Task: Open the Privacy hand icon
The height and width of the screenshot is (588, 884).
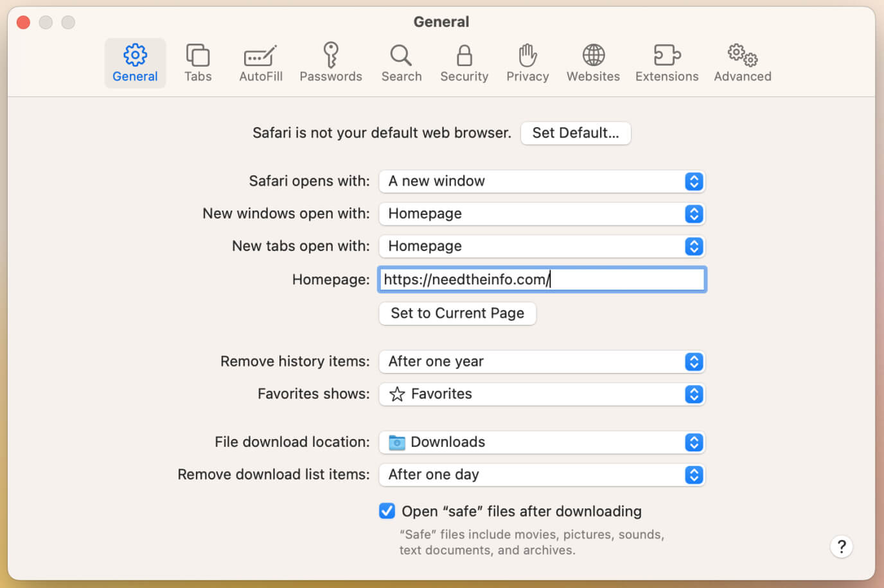Action: [x=527, y=63]
